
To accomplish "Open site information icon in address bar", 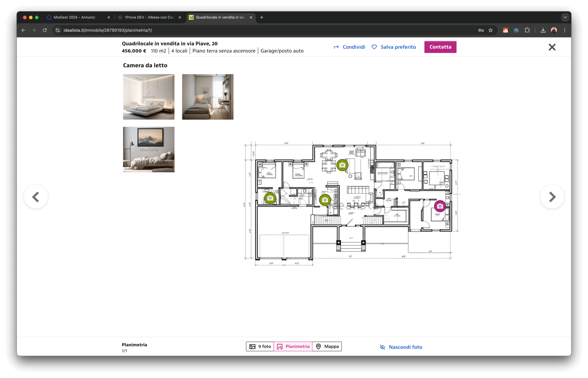I will click(x=58, y=30).
